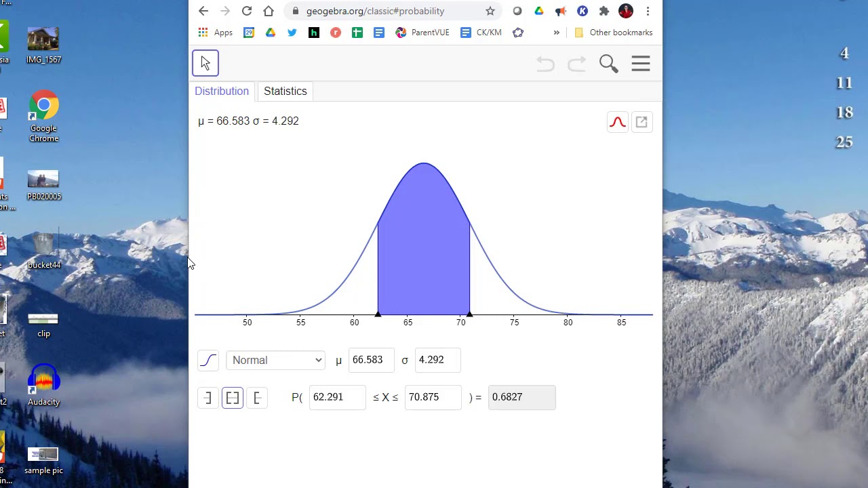Click the upper bound 70.875 field
The height and width of the screenshot is (488, 868).
click(x=433, y=397)
